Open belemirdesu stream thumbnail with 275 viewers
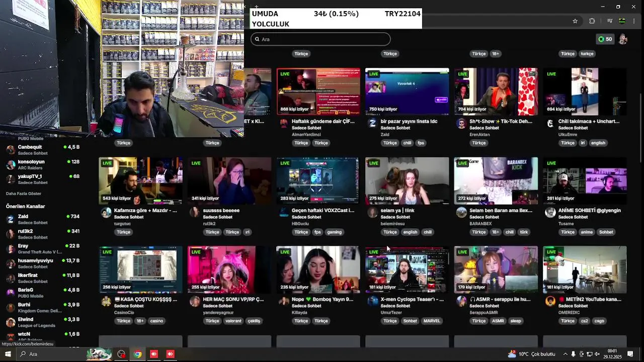 407,180
